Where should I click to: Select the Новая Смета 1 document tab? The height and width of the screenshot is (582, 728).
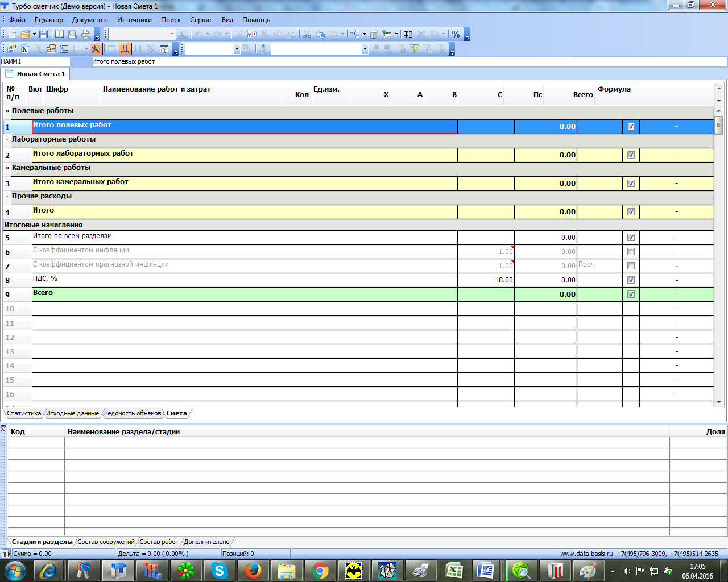tap(35, 74)
